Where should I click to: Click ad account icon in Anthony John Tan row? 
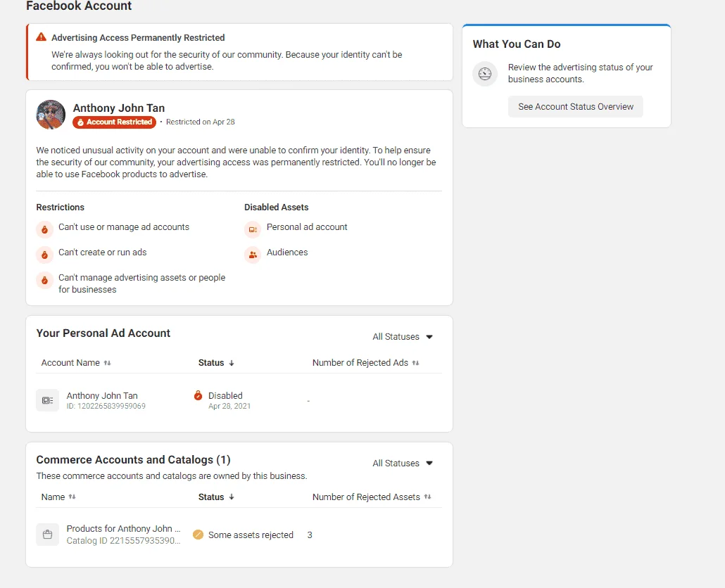point(48,400)
